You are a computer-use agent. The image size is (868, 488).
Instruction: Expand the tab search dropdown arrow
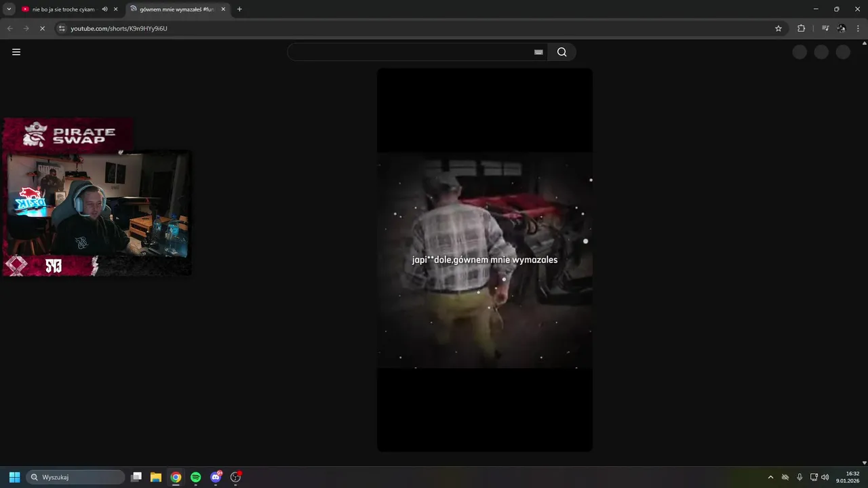click(x=9, y=9)
